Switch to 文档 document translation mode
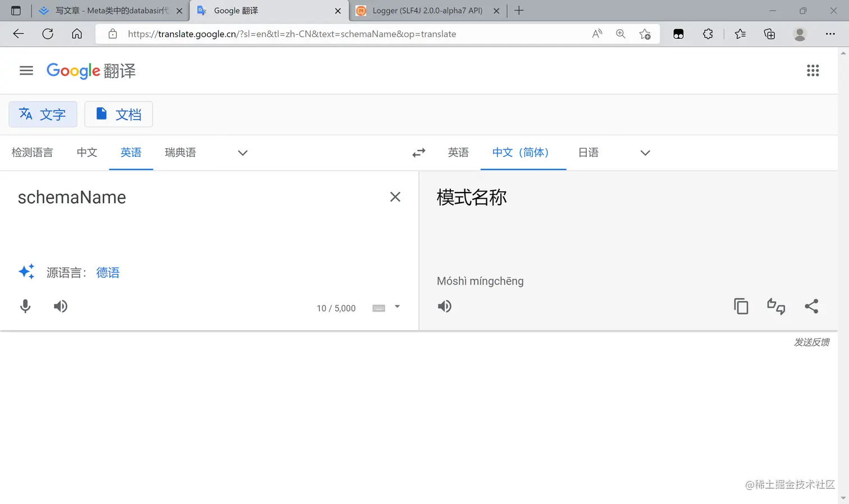The height and width of the screenshot is (504, 849). tap(118, 114)
